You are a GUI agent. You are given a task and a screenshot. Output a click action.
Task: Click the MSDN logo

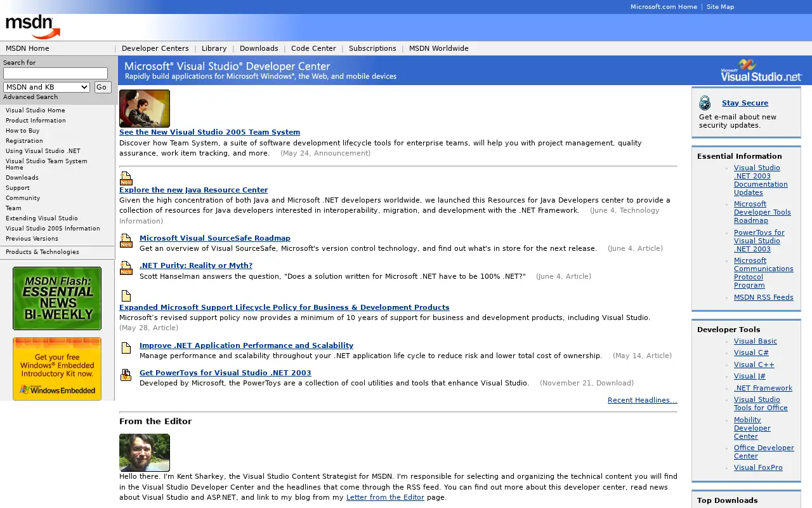coord(33,27)
